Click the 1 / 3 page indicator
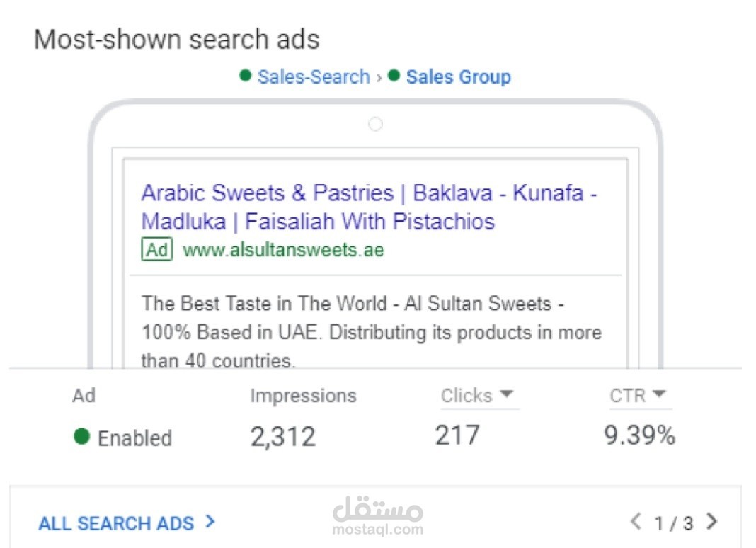The width and height of the screenshot is (756, 548). (x=674, y=524)
